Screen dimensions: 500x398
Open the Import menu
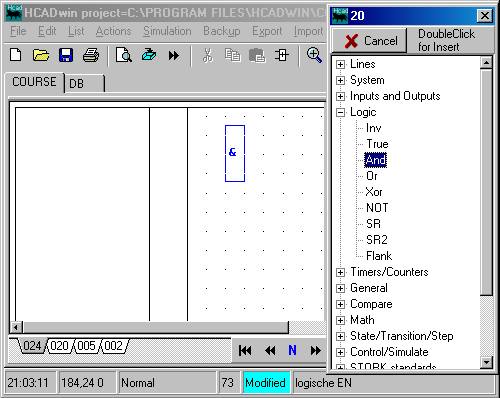pyautogui.click(x=308, y=31)
